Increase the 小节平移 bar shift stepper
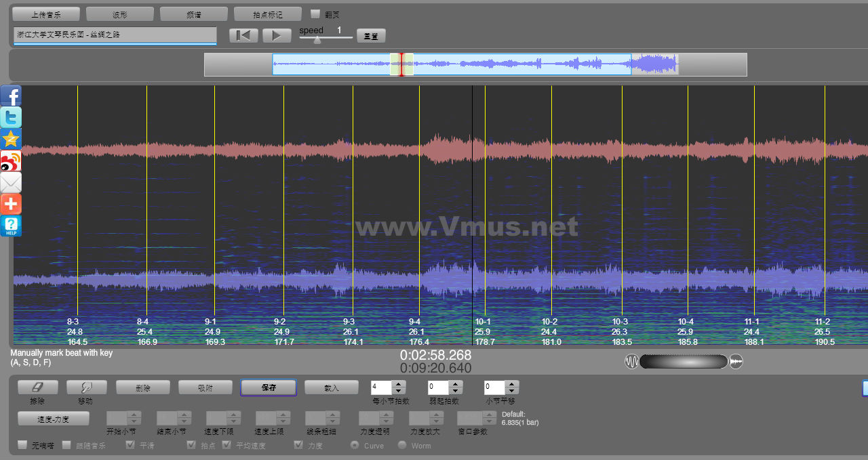This screenshot has width=868, height=460. pyautogui.click(x=512, y=384)
